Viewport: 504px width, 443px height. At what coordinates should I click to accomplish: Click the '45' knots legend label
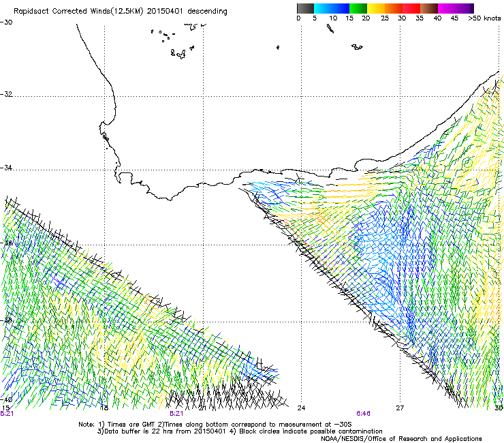[454, 18]
